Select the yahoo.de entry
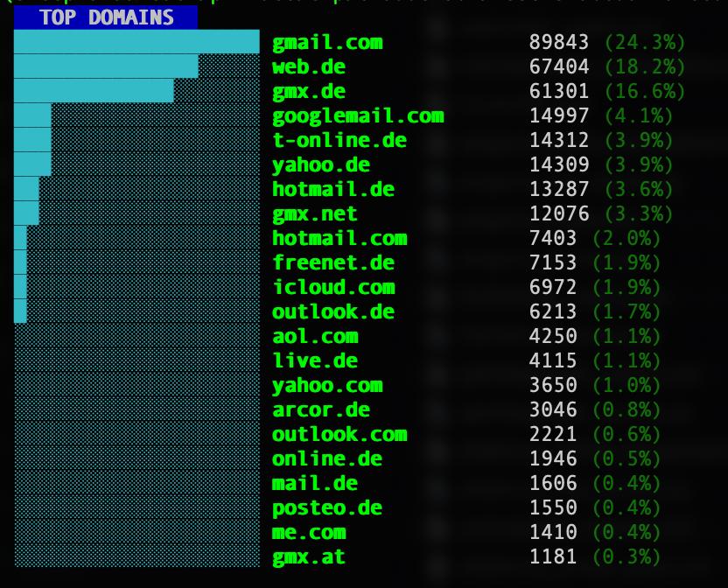Image resolution: width=728 pixels, height=588 pixels. coord(321,164)
